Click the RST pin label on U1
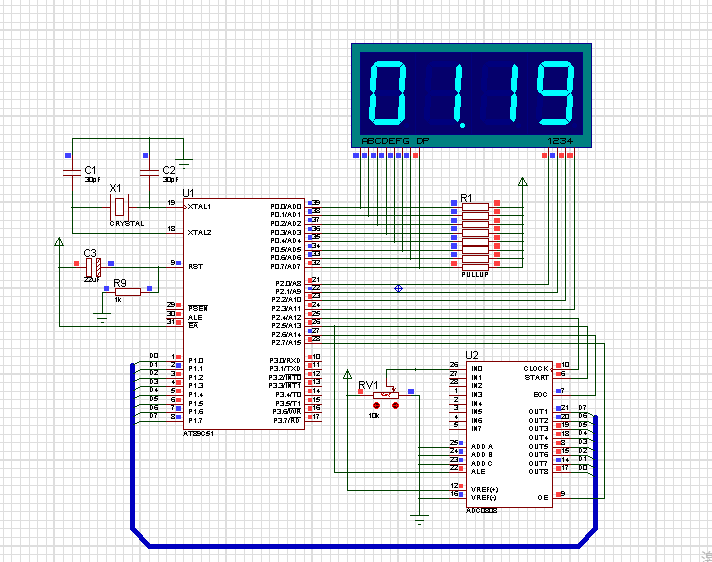This screenshot has width=712, height=562. click(196, 266)
